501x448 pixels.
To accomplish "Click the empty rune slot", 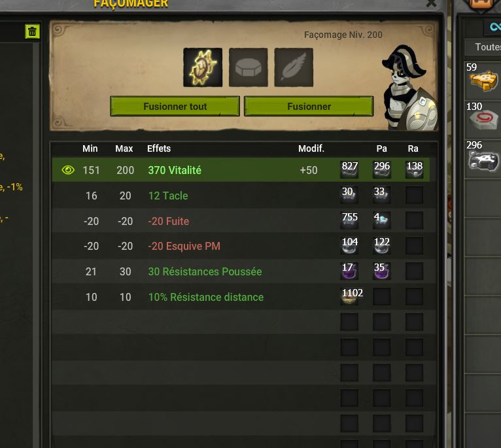I will click(x=249, y=67).
